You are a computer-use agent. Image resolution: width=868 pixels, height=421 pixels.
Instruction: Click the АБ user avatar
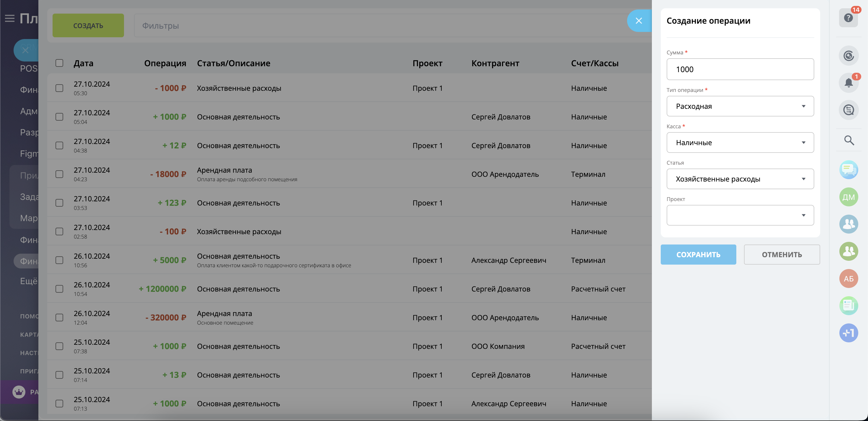pos(849,278)
